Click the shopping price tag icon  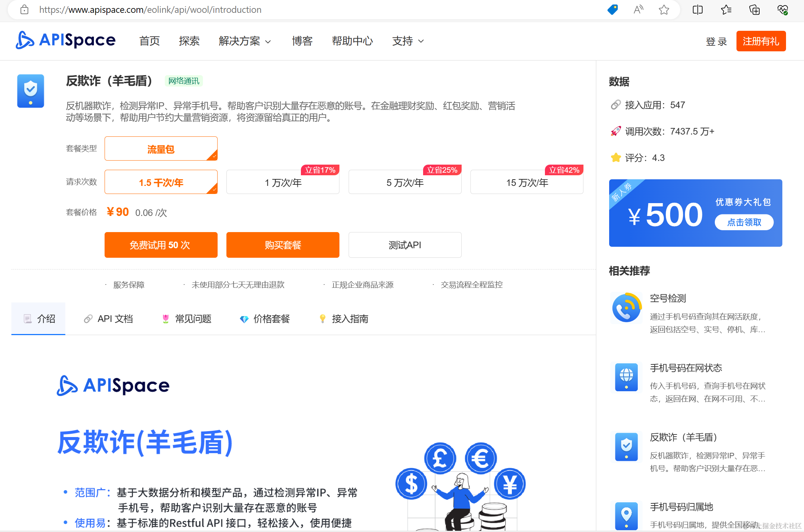(612, 10)
